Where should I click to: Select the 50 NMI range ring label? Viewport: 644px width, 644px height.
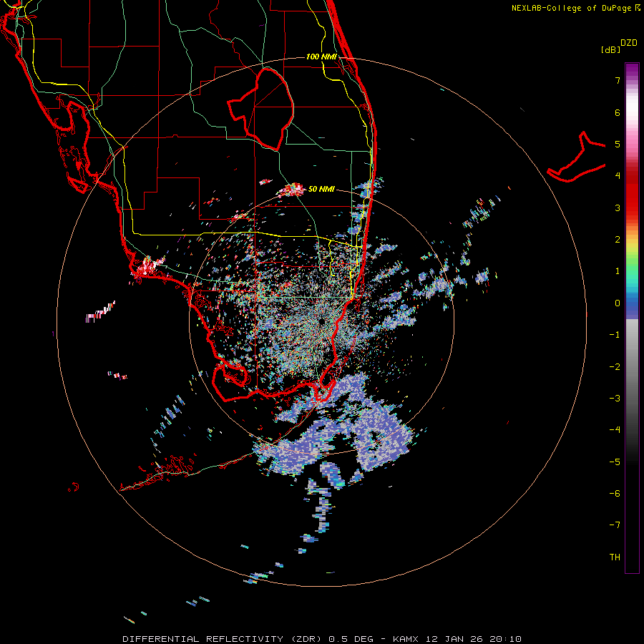[321, 189]
